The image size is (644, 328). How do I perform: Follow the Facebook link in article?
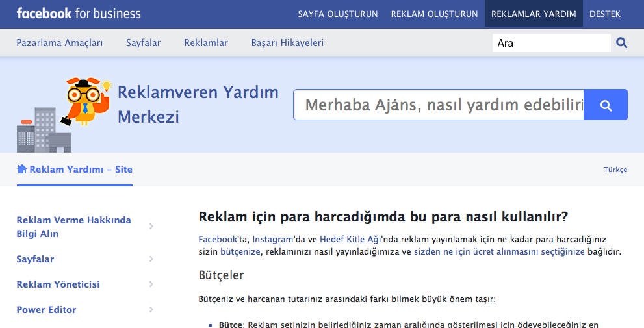pos(218,239)
